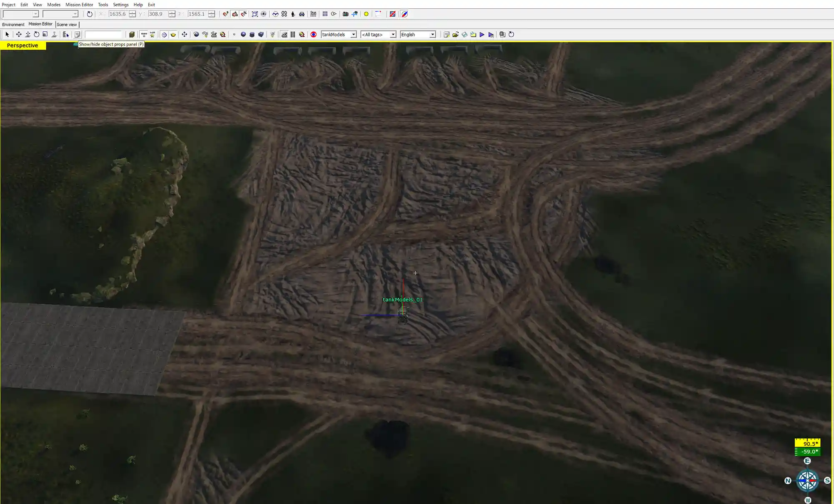Click the blue play mission button
This screenshot has width=834, height=504.
click(482, 35)
